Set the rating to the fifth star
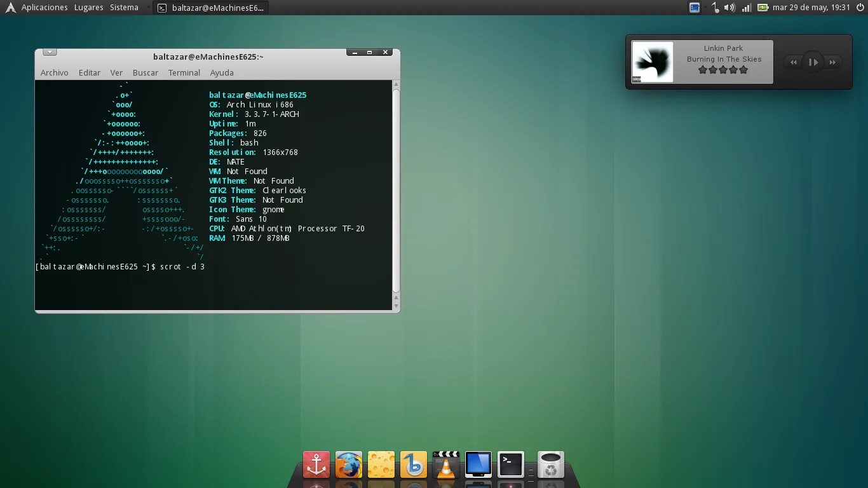868x488 pixels. tap(743, 70)
